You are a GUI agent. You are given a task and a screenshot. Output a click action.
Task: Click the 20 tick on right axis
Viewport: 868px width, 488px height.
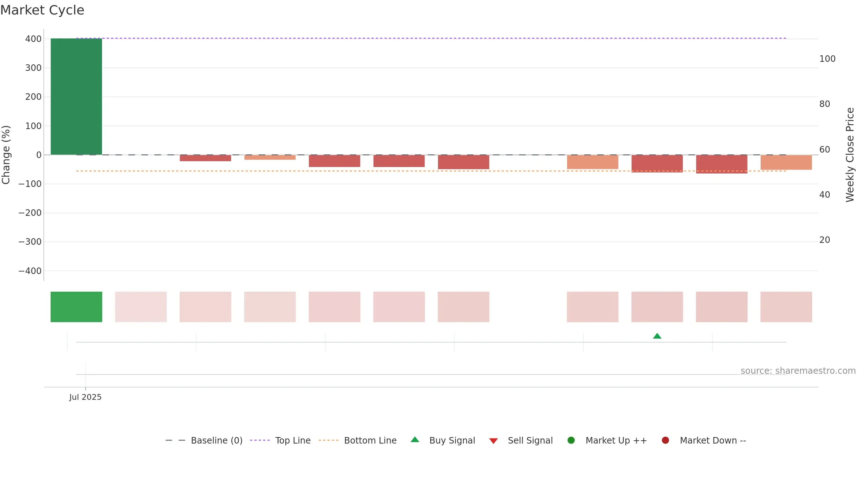point(825,240)
